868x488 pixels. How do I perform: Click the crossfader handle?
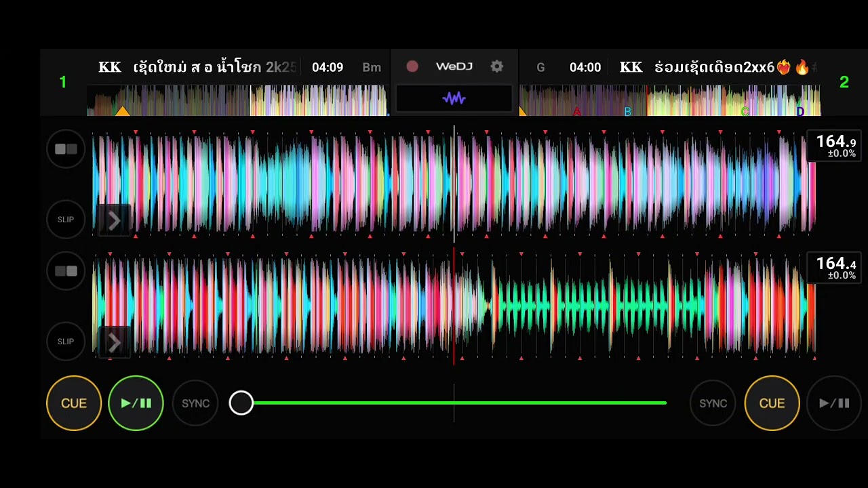(241, 403)
